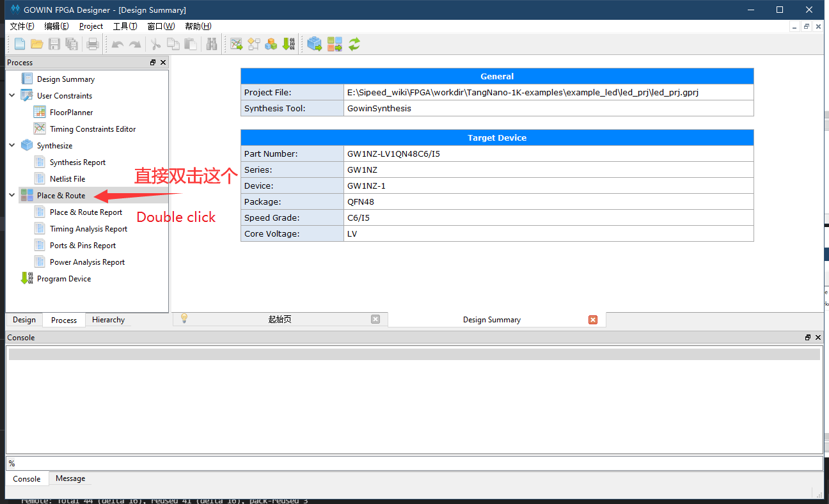Click the Timing Constraints Editor tree icon
This screenshot has width=829, height=504.
click(40, 129)
